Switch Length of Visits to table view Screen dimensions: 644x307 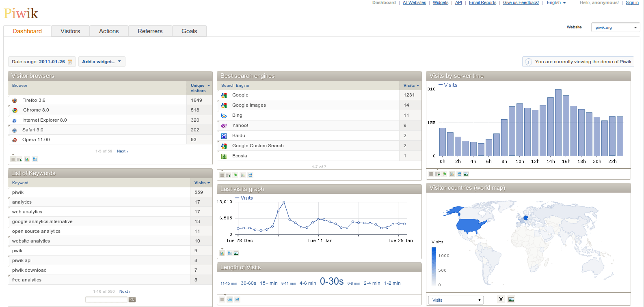click(222, 300)
